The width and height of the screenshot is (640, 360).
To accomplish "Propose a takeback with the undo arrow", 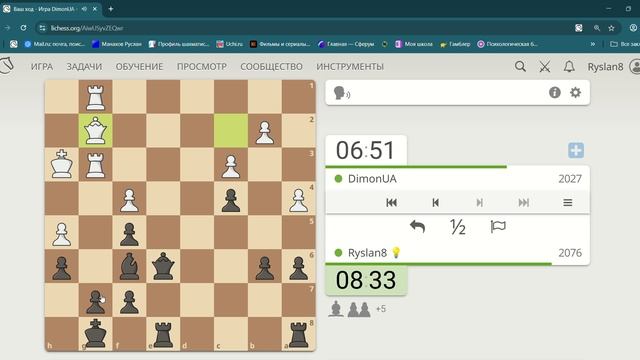I will pyautogui.click(x=418, y=227).
